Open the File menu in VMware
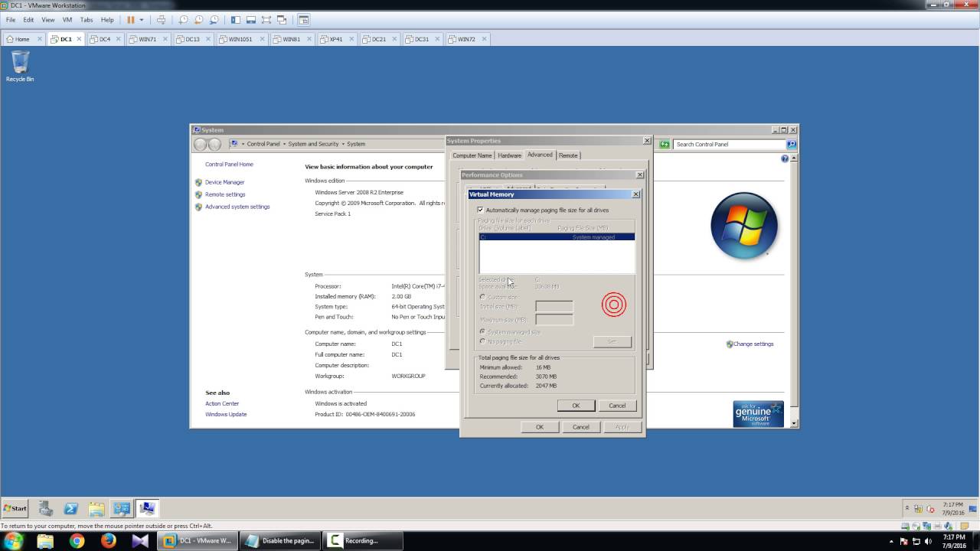 pyautogui.click(x=11, y=20)
